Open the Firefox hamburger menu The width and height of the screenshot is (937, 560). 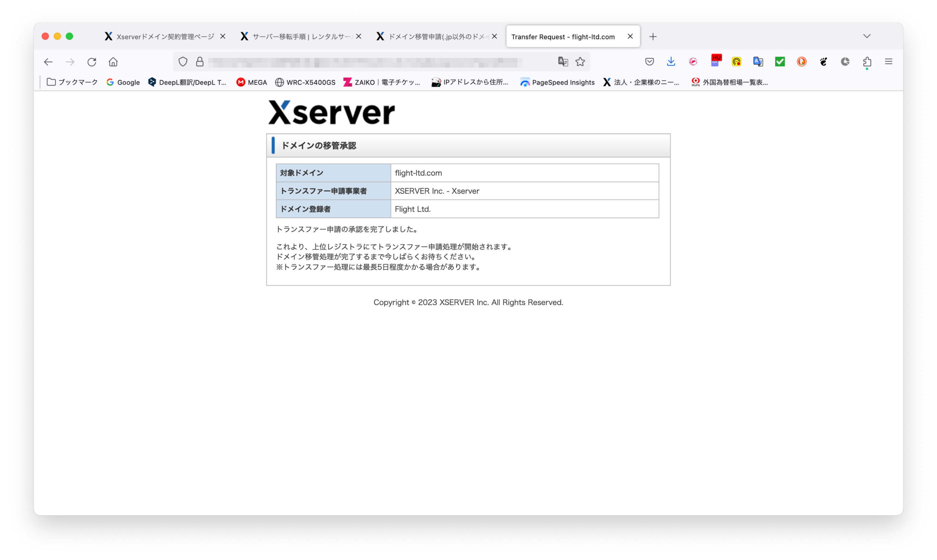coord(889,61)
